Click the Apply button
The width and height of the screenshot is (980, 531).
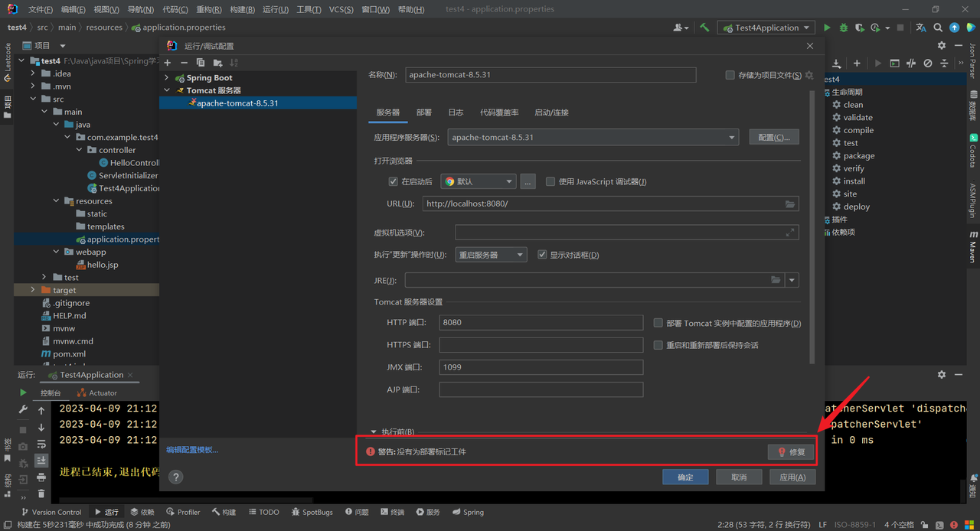click(x=792, y=477)
